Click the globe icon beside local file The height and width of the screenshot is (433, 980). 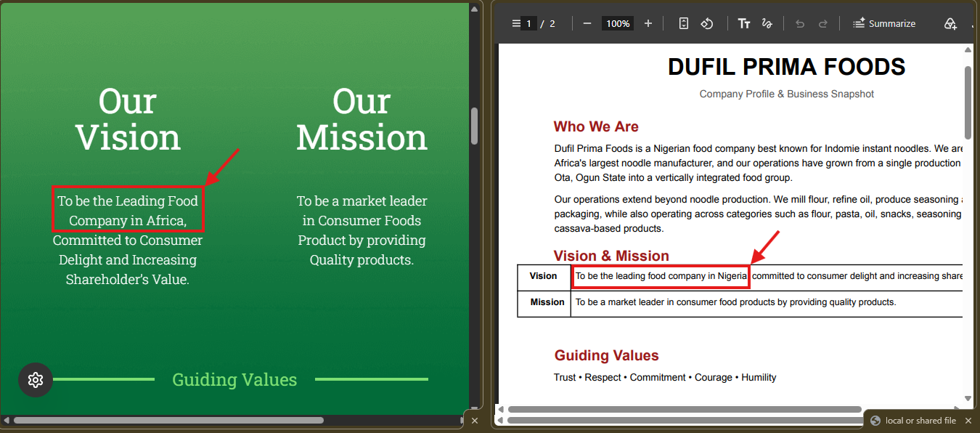(875, 421)
